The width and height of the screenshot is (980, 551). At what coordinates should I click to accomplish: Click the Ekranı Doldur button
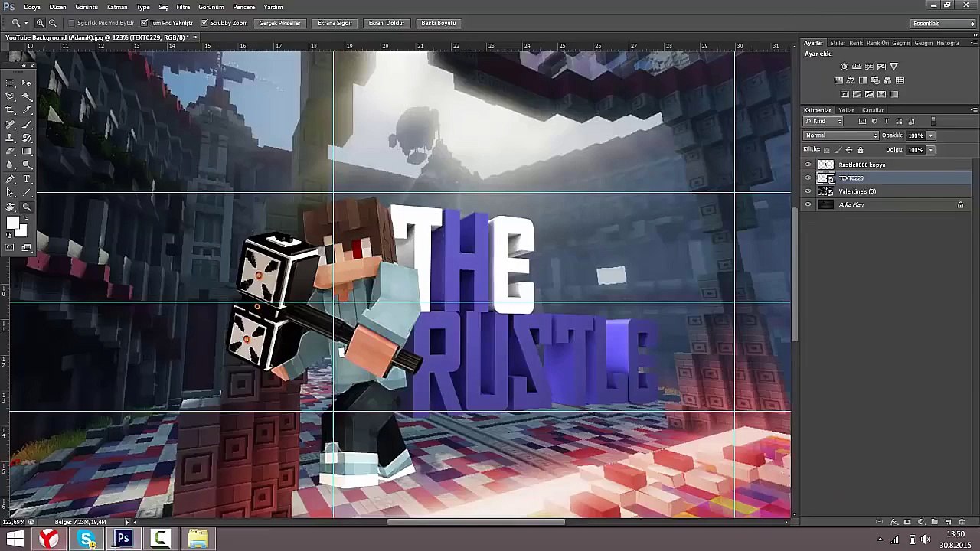pos(386,23)
